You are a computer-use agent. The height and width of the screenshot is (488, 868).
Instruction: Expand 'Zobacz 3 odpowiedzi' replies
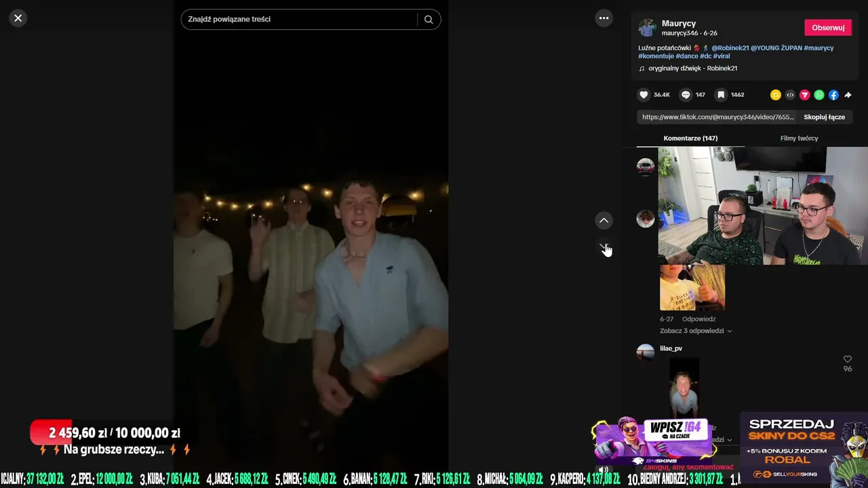(696, 331)
